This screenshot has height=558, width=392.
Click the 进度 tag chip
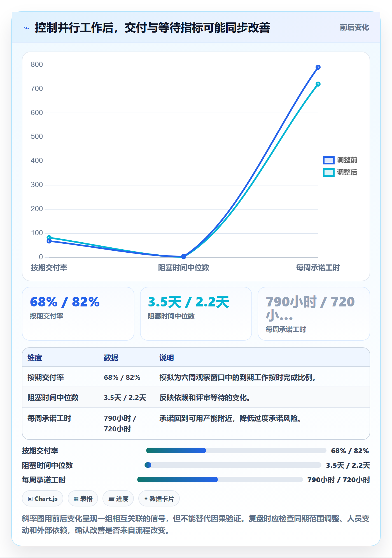118,499
